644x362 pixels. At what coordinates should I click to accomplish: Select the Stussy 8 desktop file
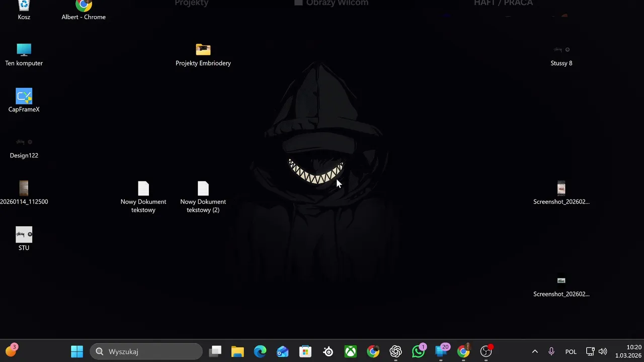tap(561, 55)
